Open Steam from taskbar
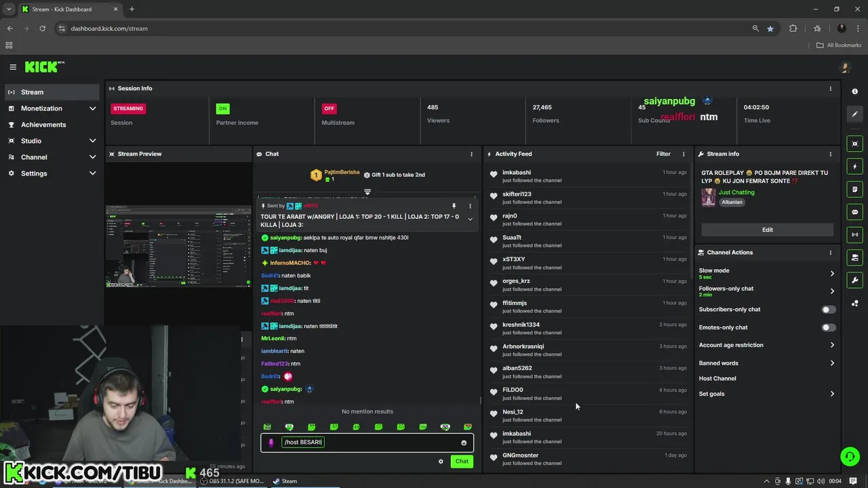Image resolution: width=868 pixels, height=488 pixels. point(285,481)
